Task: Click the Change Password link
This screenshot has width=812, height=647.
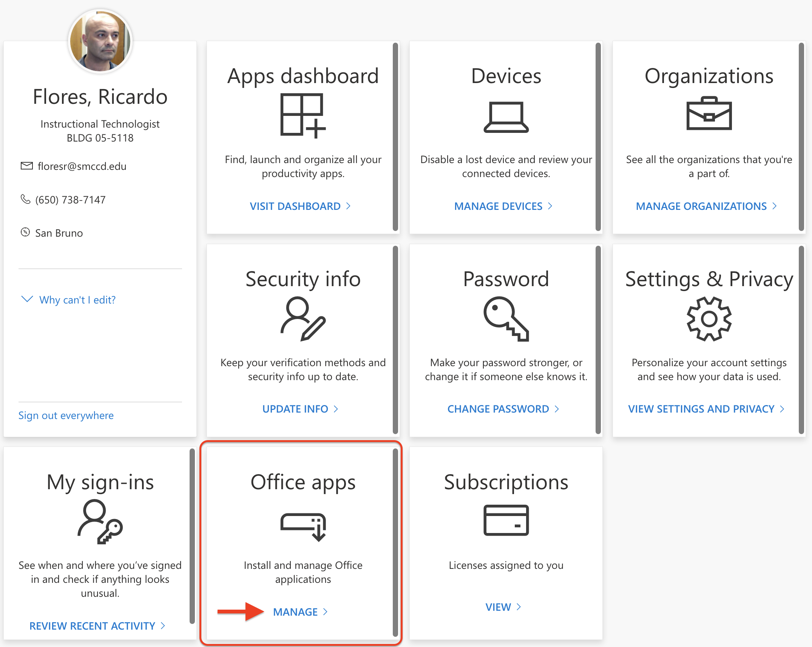Action: (503, 409)
